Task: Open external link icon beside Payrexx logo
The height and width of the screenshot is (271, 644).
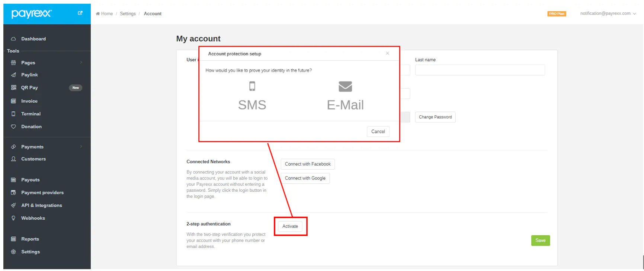Action: 80,13
